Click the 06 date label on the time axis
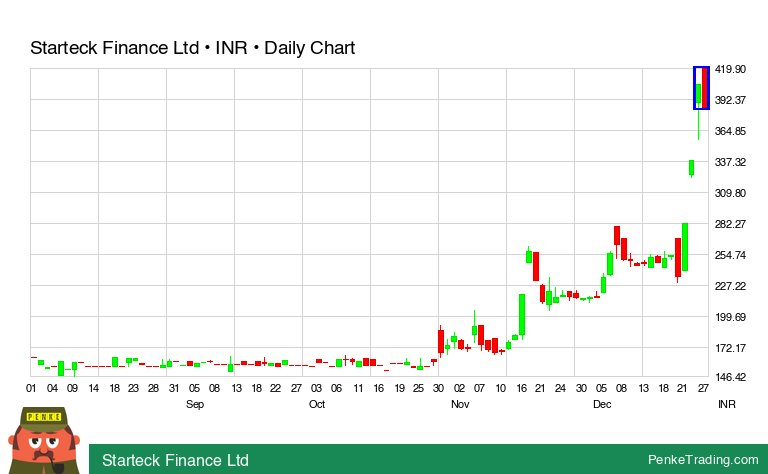Image resolution: width=768 pixels, height=474 pixels. pyautogui.click(x=336, y=388)
